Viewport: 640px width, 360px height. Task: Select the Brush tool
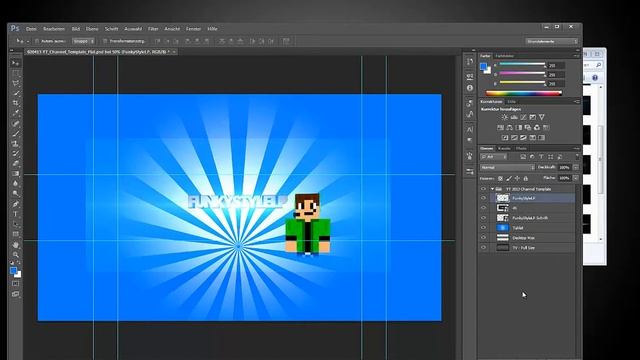[x=16, y=133]
